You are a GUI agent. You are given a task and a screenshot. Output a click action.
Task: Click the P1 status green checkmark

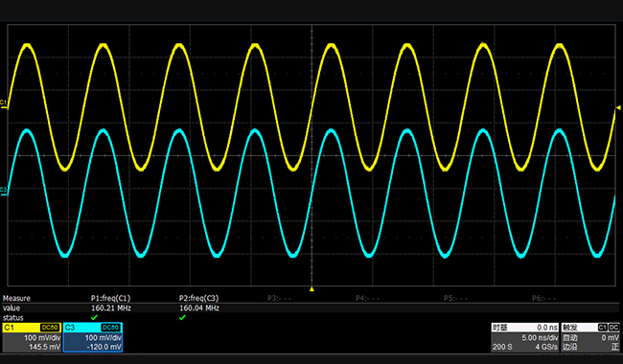[x=94, y=318]
